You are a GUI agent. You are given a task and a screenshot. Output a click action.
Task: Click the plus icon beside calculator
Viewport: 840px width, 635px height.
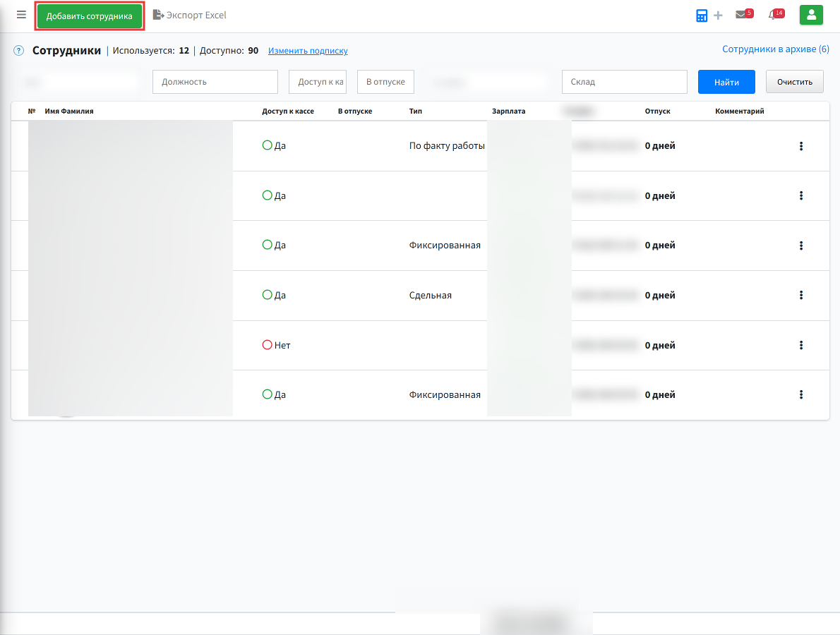719,16
